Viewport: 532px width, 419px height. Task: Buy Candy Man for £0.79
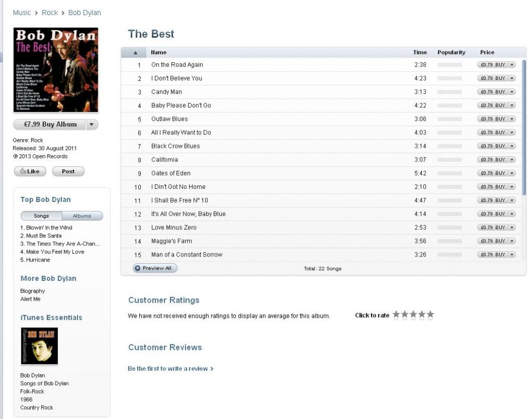point(493,92)
